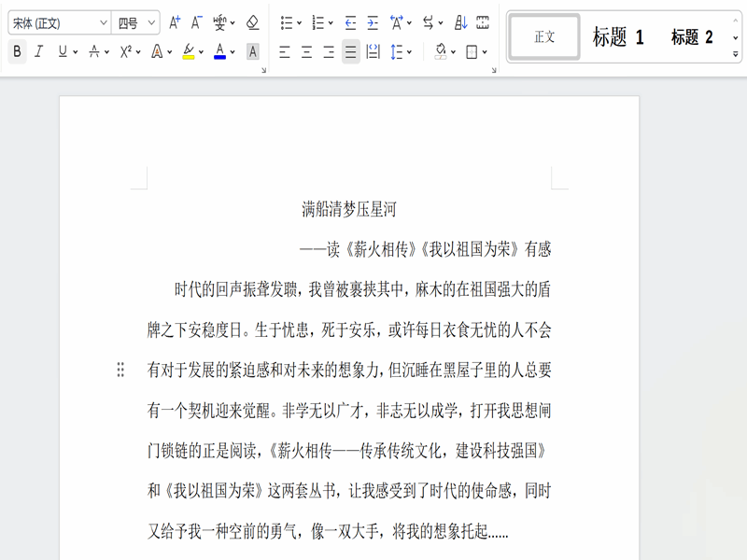Viewport: 747px width, 560px height.
Task: Toggle justified alignment
Action: [x=351, y=51]
